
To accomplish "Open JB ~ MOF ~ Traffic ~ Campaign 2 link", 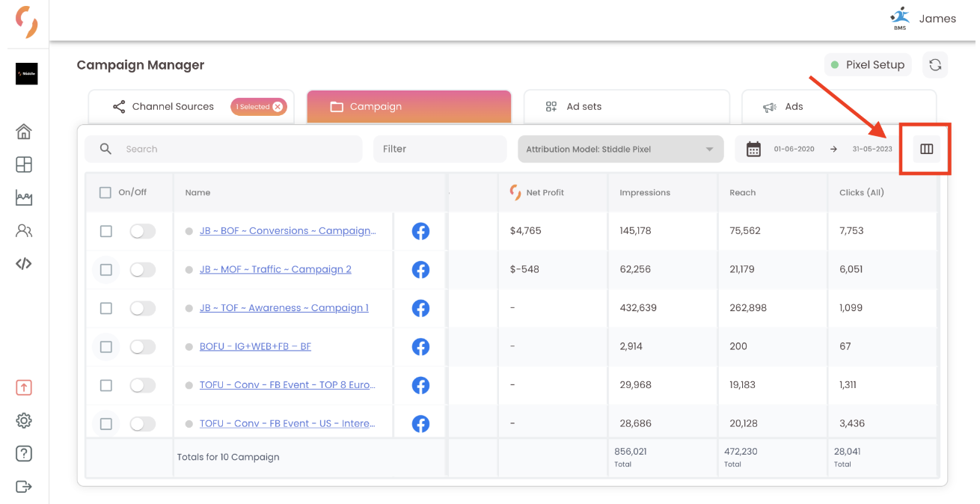I will (275, 269).
